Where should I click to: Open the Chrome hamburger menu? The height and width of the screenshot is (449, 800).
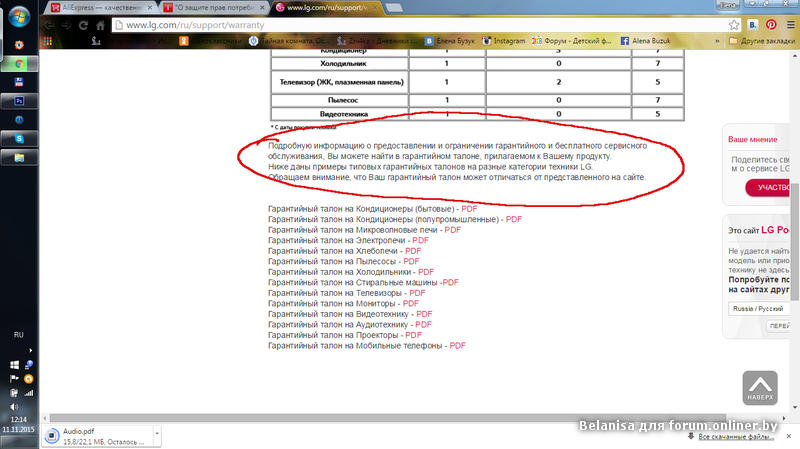click(790, 24)
